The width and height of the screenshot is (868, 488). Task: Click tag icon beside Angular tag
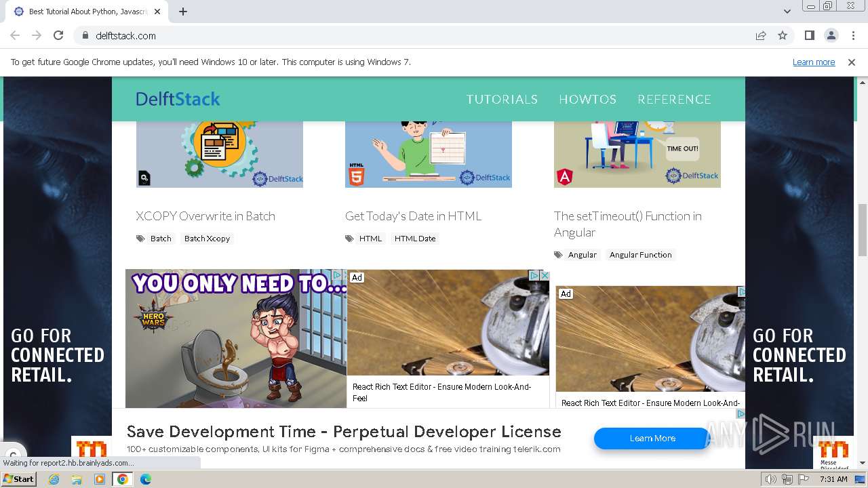558,255
